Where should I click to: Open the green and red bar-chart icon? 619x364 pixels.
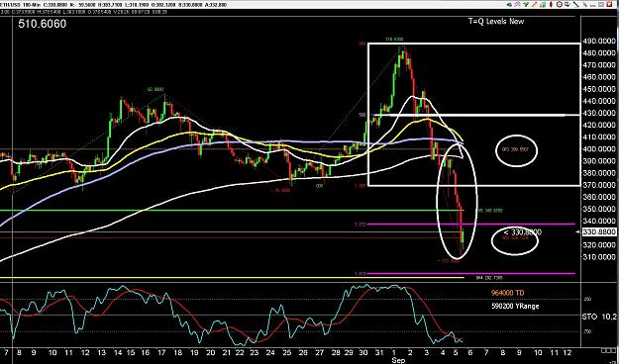coord(543,5)
